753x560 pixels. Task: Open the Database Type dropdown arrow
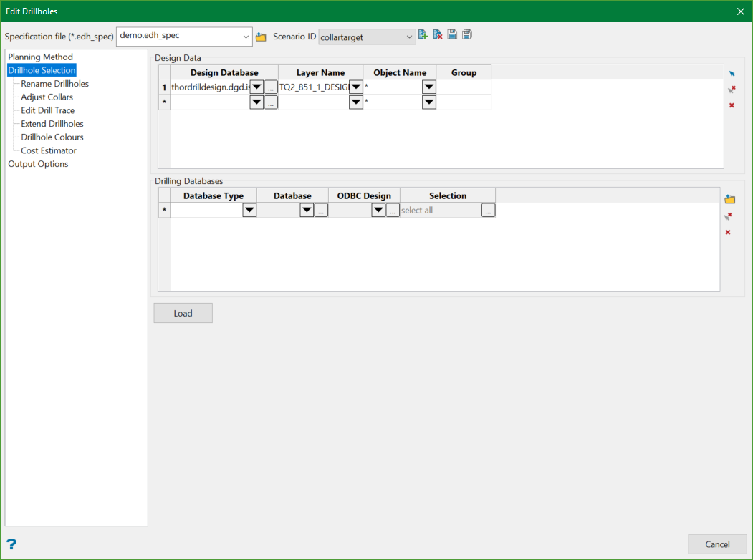[249, 211]
